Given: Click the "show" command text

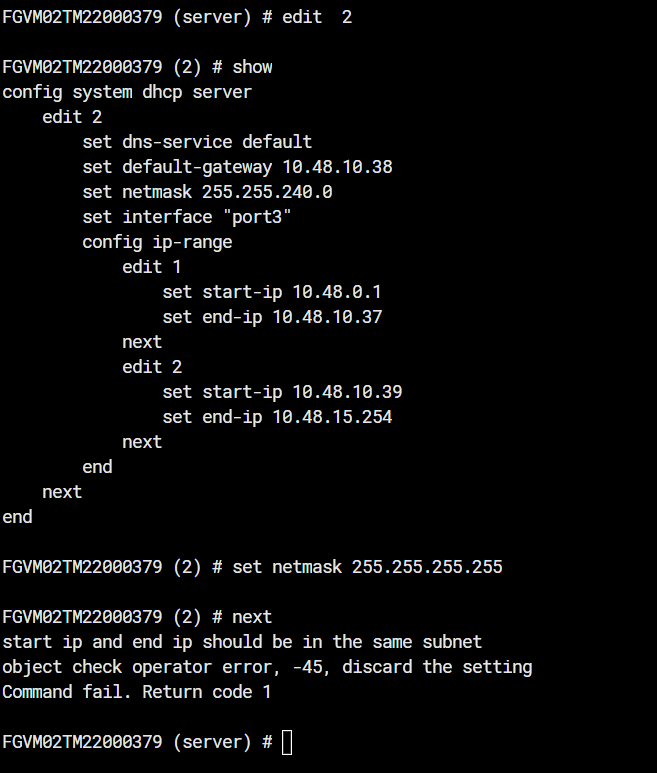Looking at the screenshot, I should [252, 67].
